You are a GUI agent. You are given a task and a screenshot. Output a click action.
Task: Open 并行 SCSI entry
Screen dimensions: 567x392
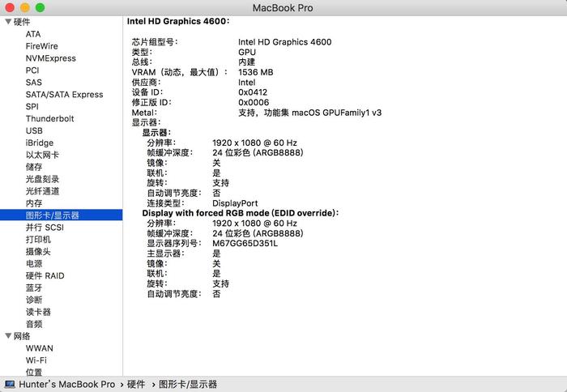(x=45, y=228)
